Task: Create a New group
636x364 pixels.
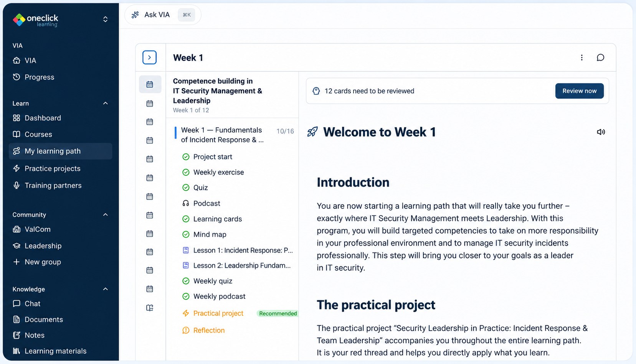Action: tap(60, 262)
